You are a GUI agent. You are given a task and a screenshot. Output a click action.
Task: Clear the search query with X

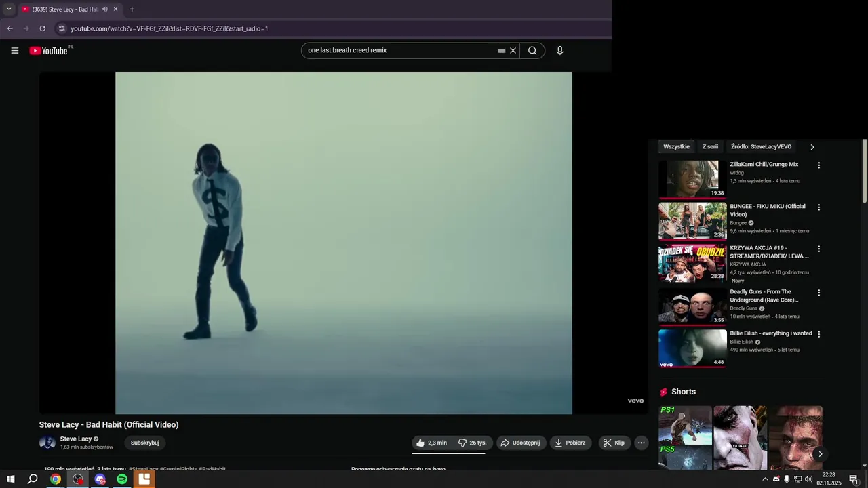(513, 51)
